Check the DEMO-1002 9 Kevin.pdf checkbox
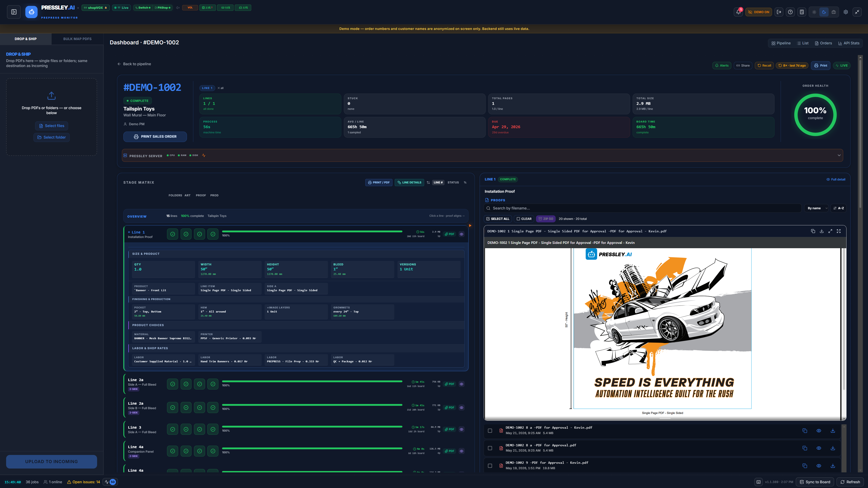The width and height of the screenshot is (868, 488). pos(490,465)
